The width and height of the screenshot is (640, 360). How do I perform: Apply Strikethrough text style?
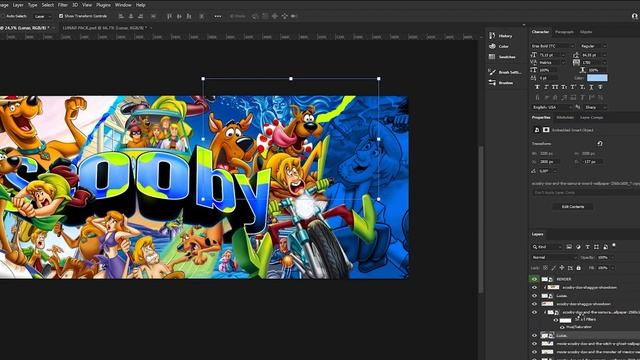600,87
